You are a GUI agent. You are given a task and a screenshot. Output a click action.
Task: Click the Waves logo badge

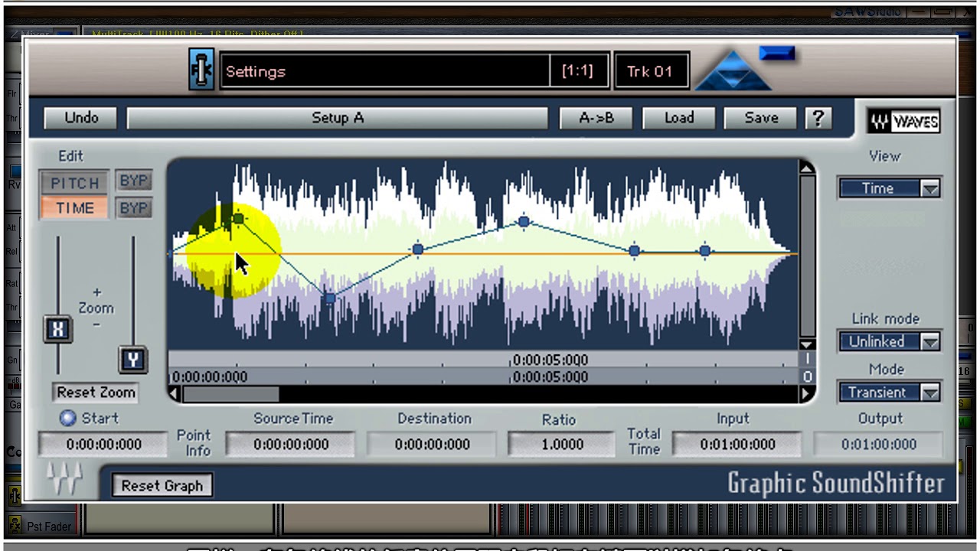point(903,121)
